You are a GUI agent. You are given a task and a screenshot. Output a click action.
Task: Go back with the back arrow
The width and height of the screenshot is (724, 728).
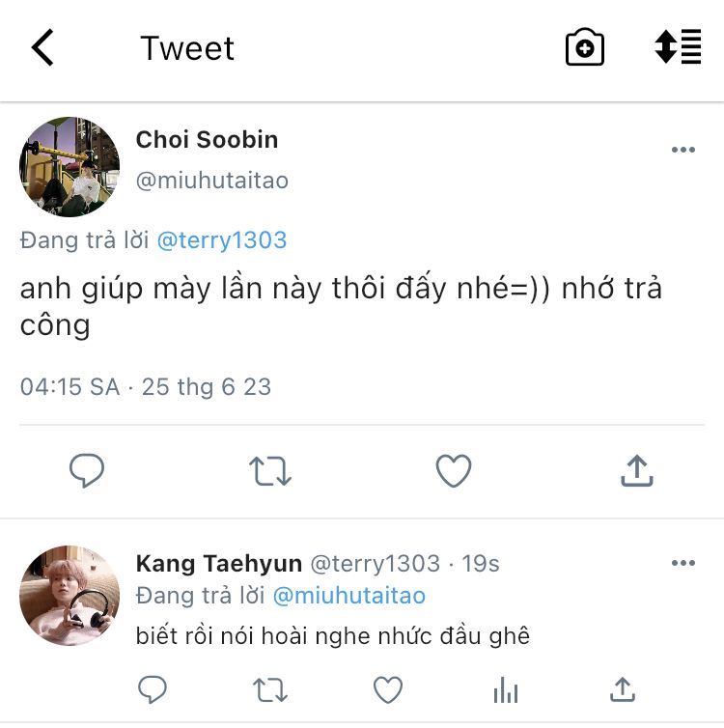click(x=43, y=47)
